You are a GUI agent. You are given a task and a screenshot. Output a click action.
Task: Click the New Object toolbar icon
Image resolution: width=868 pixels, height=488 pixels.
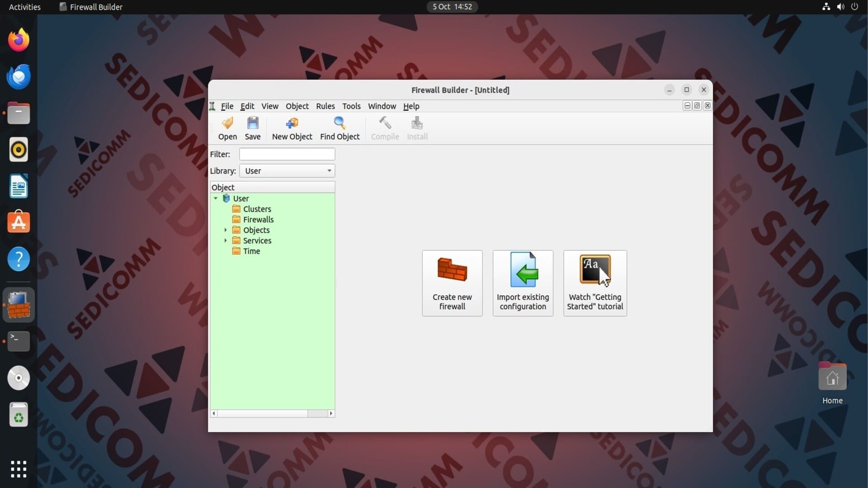click(292, 123)
